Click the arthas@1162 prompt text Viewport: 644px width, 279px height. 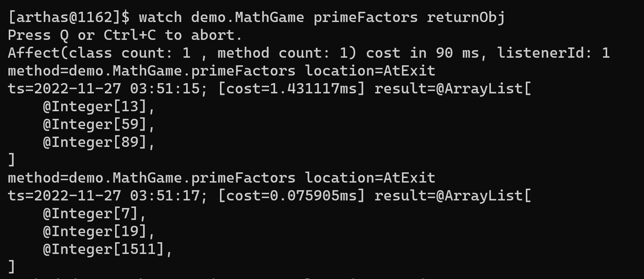coord(69,17)
